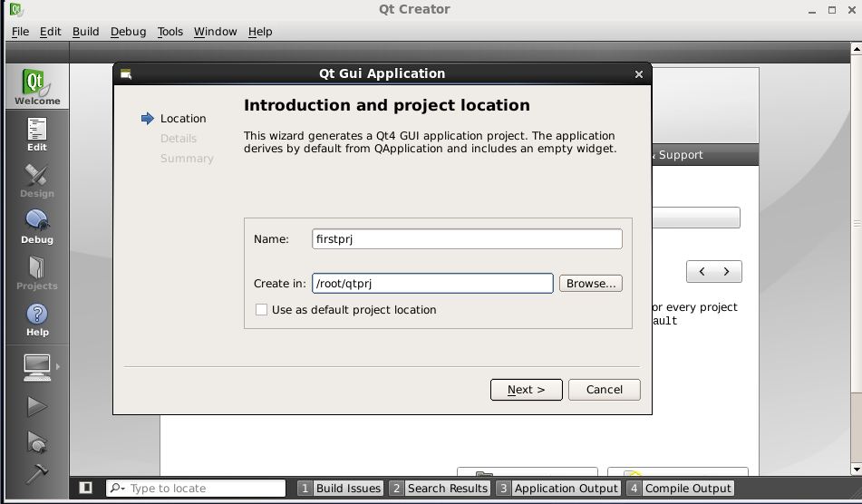
Task: Open the Welcome mode in sidebar
Action: point(37,86)
